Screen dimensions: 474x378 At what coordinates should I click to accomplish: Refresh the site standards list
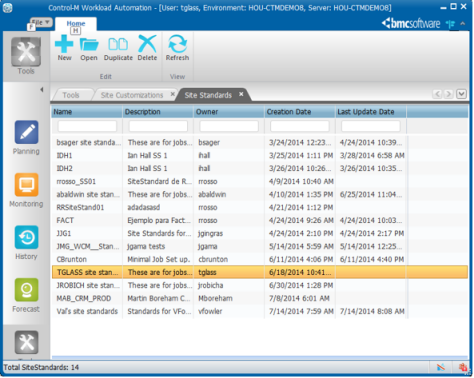point(177,44)
